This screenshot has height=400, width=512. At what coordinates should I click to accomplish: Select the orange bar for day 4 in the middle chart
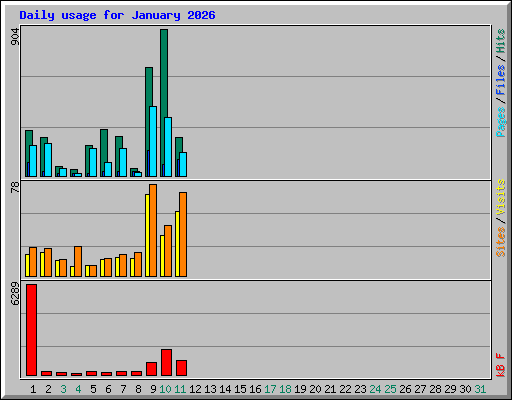(x=78, y=261)
